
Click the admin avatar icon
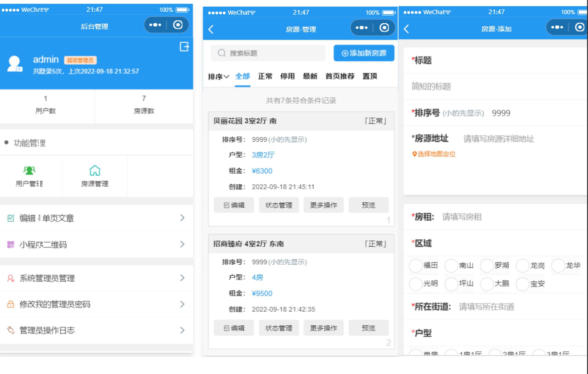tap(15, 64)
